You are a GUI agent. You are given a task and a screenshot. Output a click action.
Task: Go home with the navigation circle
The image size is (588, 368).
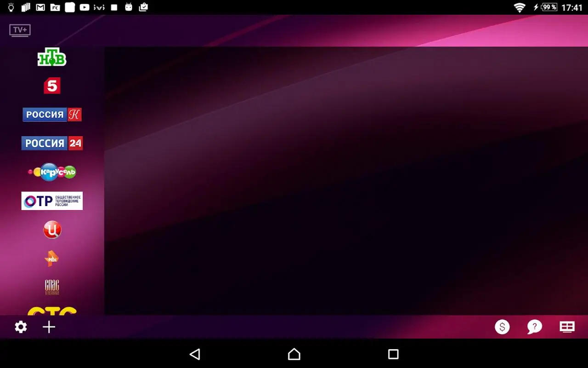[294, 354]
